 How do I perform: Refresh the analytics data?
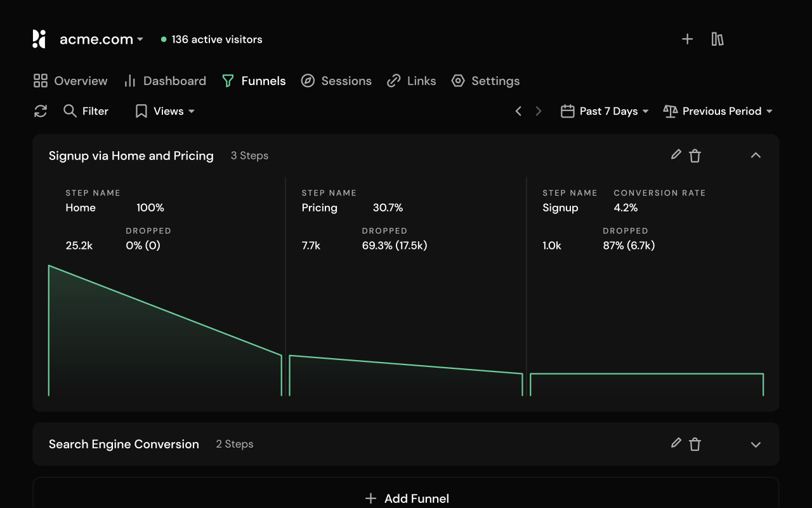40,111
